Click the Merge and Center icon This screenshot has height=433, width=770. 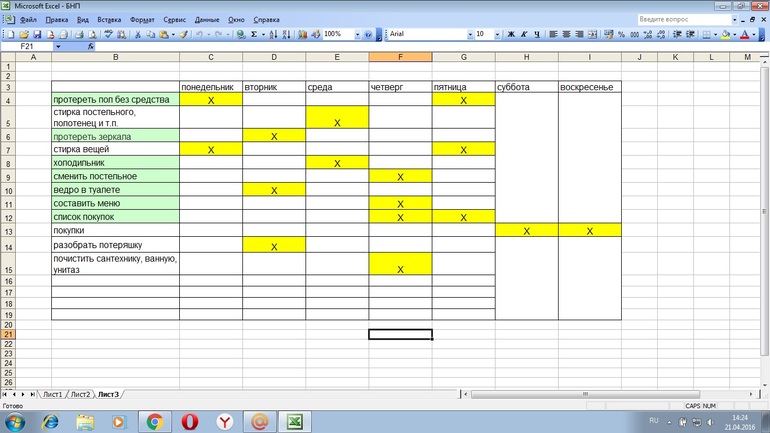594,34
